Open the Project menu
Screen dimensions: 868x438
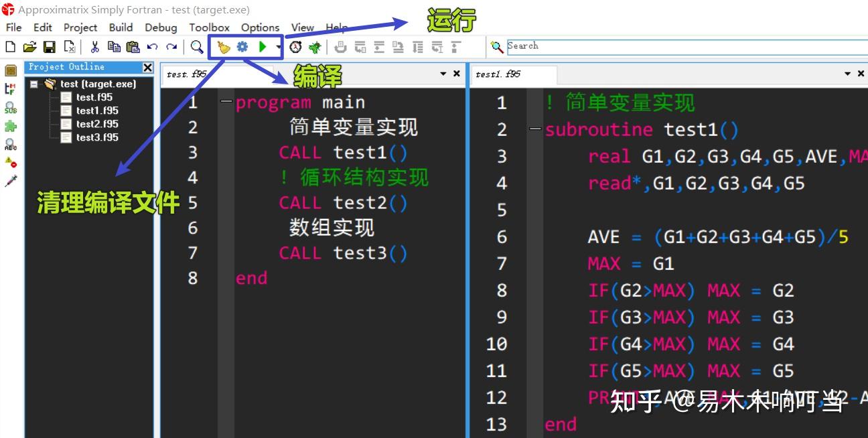click(x=80, y=27)
